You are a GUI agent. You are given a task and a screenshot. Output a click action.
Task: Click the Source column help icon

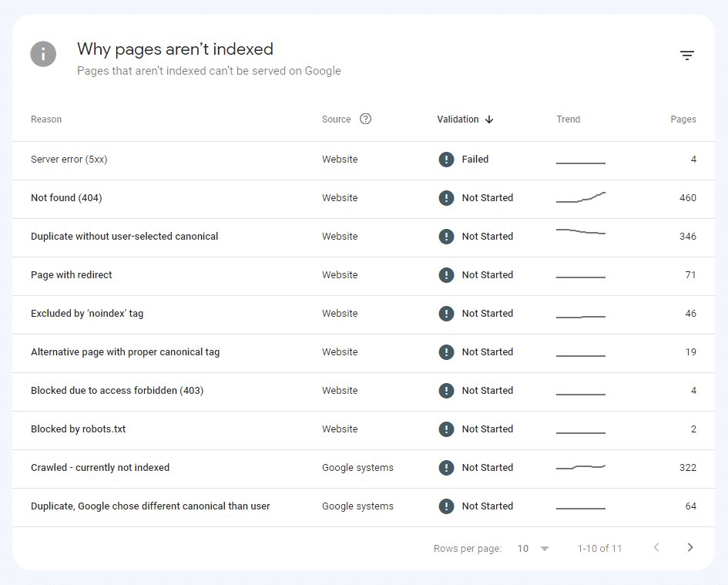coord(365,119)
